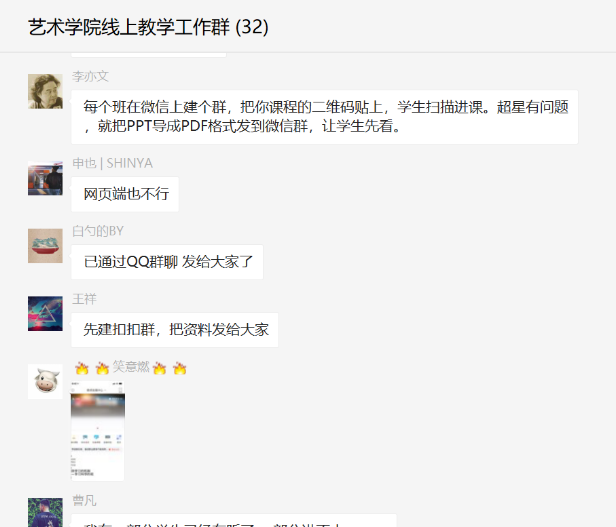Viewport: 616px width, 527px height.
Task: Click 曹凡's partially visible message bubble
Action: tap(234, 520)
